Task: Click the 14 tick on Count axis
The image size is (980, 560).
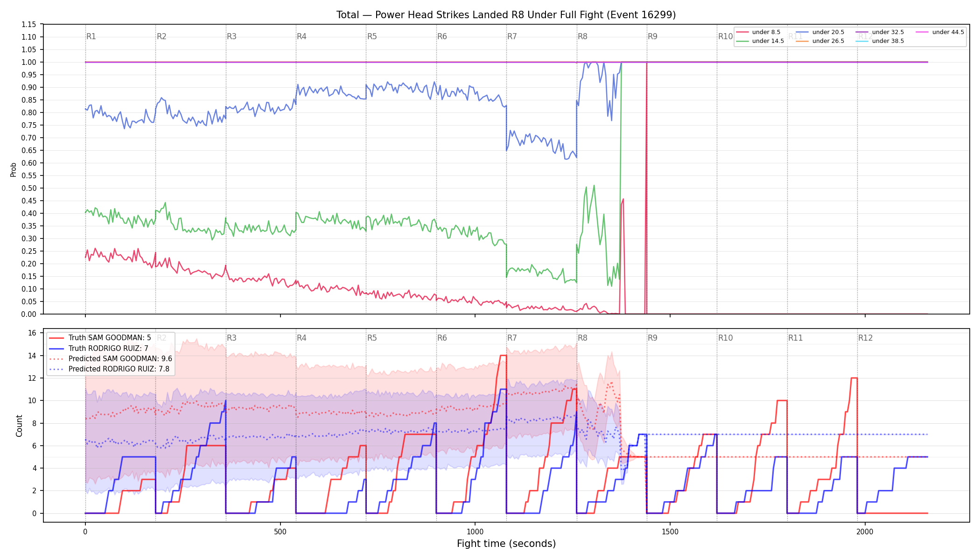Action: click(32, 356)
